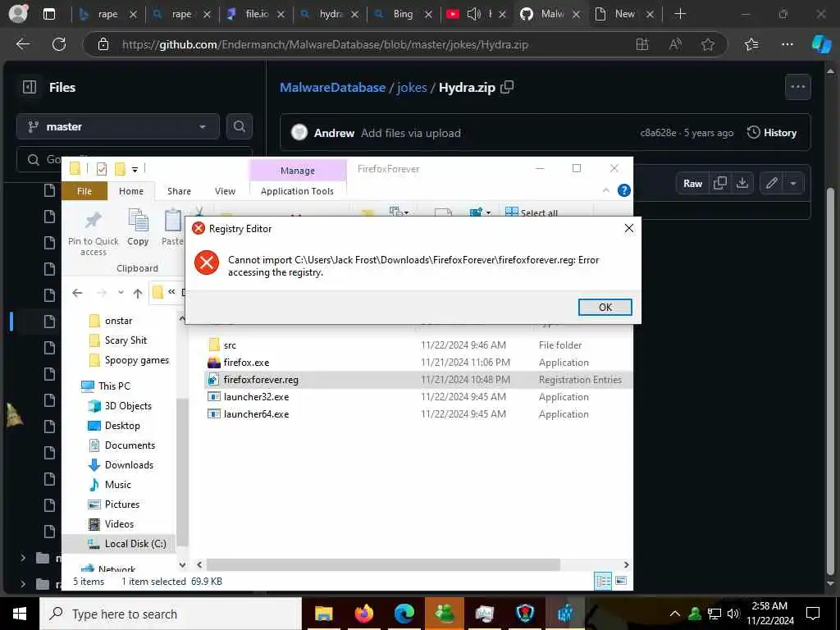Copy Hydra.zip path icon
The width and height of the screenshot is (840, 630).
click(x=506, y=87)
